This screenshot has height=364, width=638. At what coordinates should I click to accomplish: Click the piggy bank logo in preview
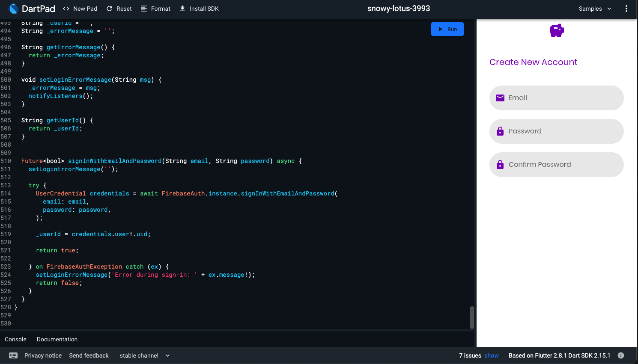click(557, 31)
